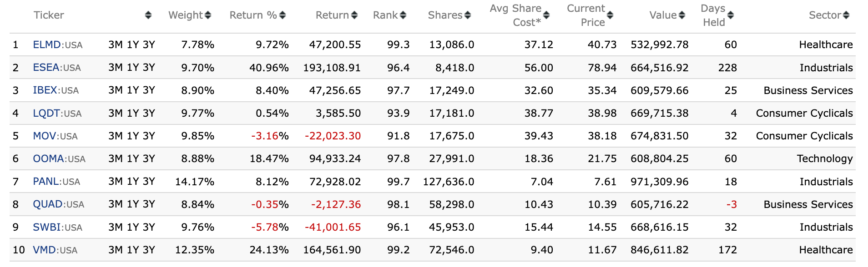Sort by Shares column arrows

[x=468, y=15]
